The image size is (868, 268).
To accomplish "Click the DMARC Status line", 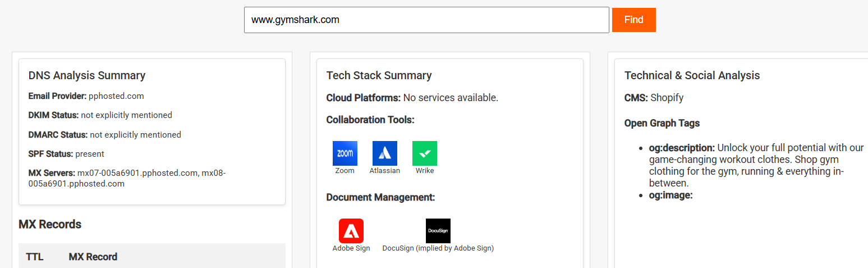I will (x=105, y=135).
